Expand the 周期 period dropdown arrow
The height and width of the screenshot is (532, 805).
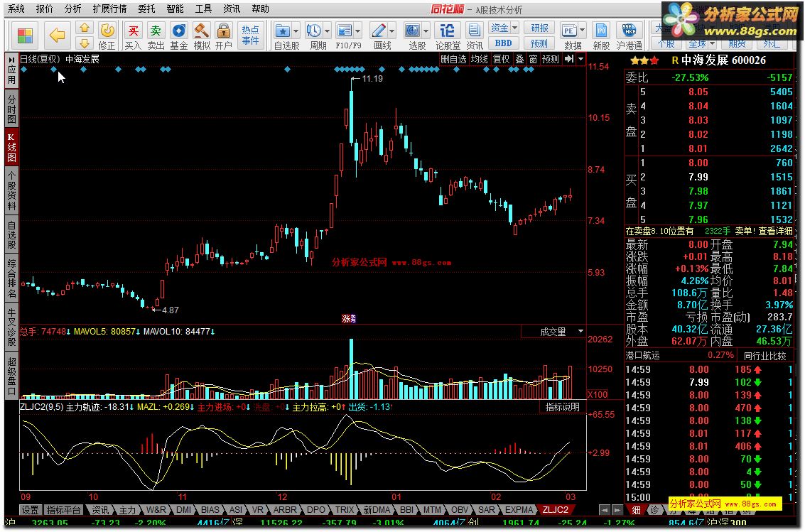point(327,31)
